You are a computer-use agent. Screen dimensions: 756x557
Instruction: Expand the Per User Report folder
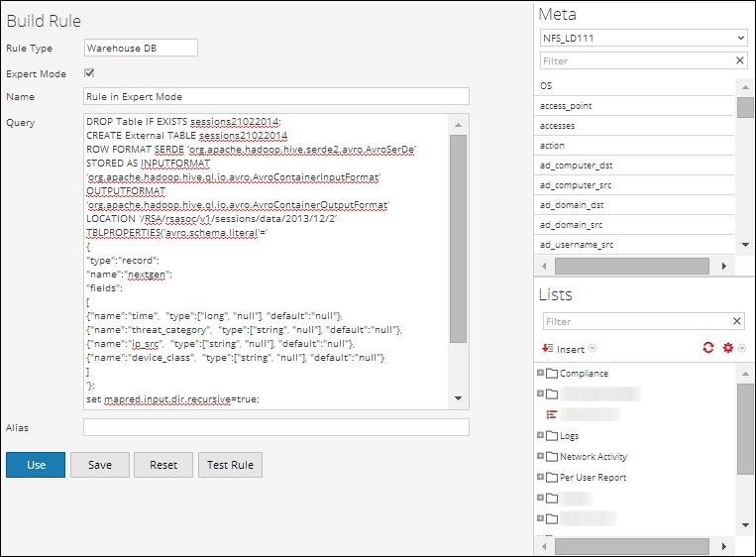click(x=540, y=477)
